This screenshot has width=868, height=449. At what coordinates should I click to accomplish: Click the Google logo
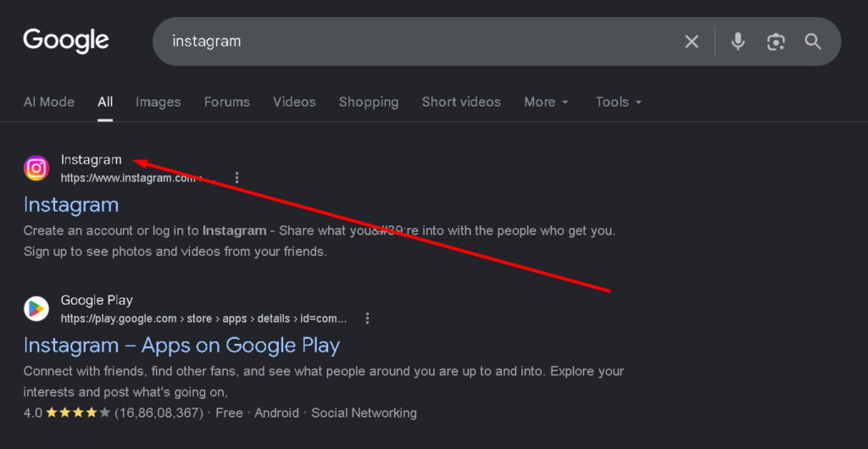66,41
